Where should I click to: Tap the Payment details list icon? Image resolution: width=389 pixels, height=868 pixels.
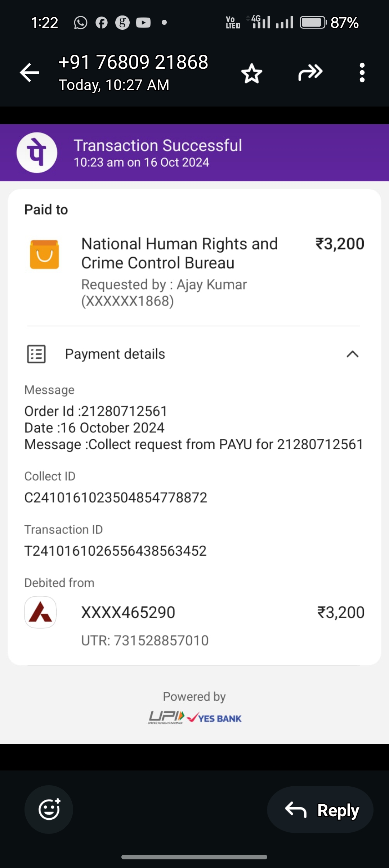[x=36, y=354]
